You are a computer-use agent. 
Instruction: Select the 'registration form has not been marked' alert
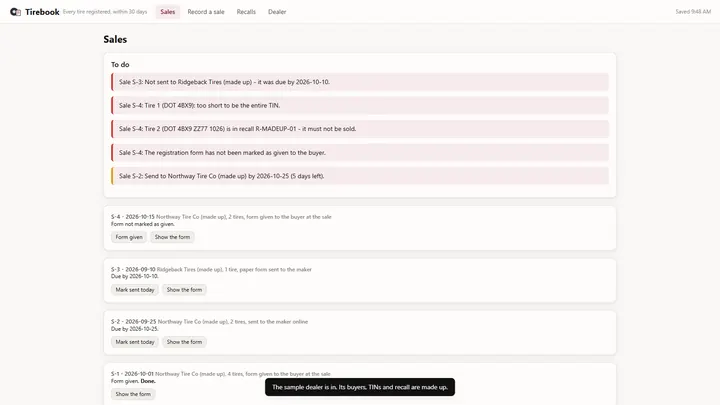coord(360,152)
